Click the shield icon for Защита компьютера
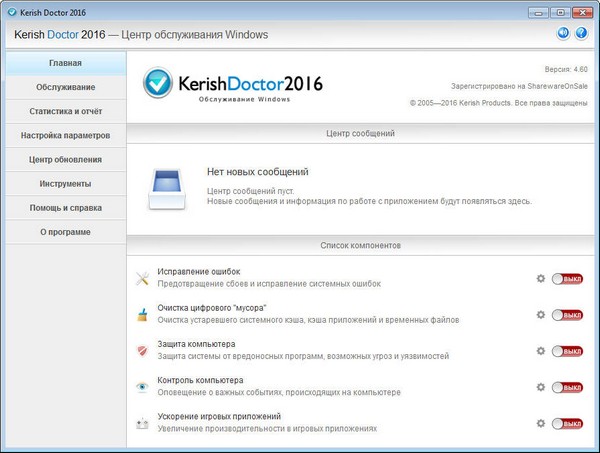This screenshot has height=453, width=600. pyautogui.click(x=142, y=351)
